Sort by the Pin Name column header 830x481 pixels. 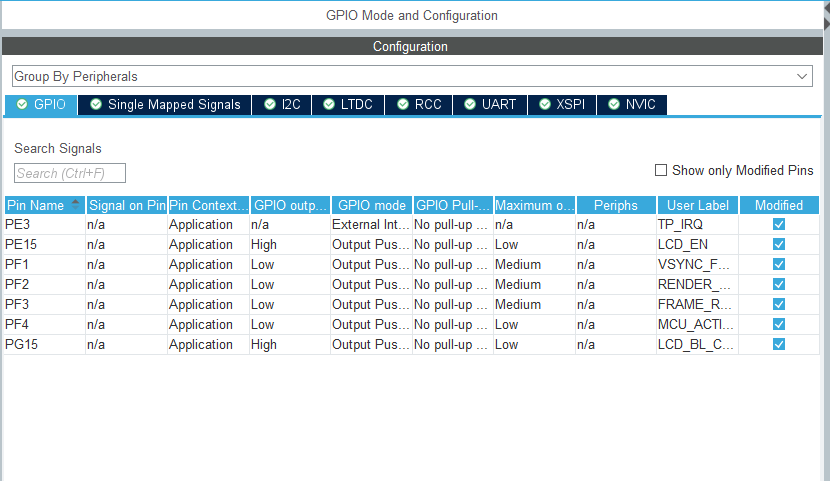(x=44, y=205)
